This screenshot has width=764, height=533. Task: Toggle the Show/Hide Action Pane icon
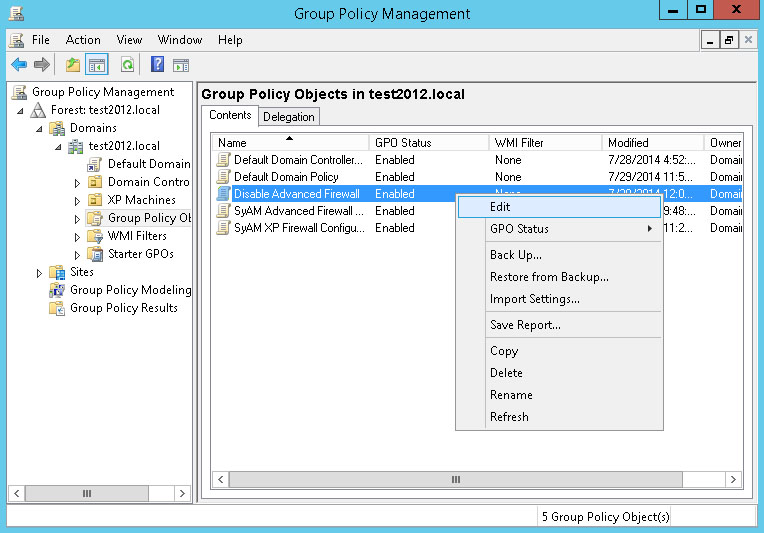(x=181, y=65)
